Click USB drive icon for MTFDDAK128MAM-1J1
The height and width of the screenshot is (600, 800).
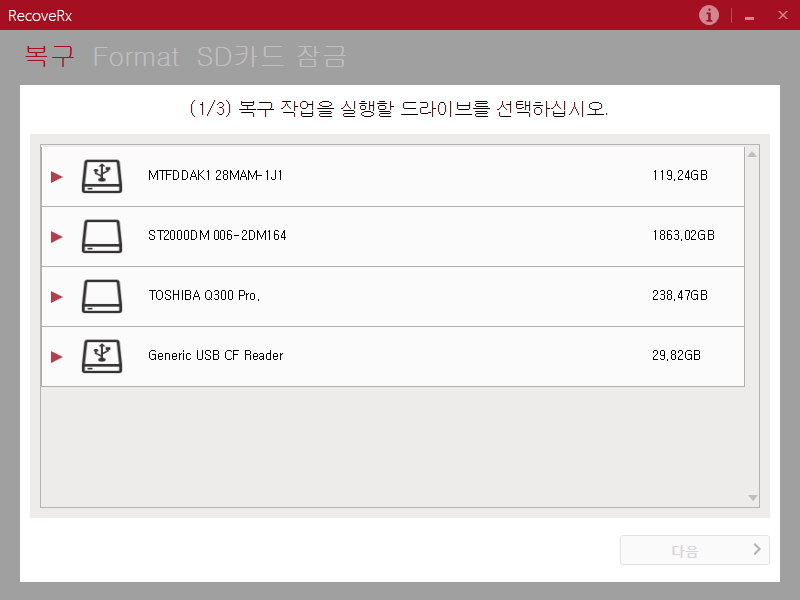coord(102,176)
